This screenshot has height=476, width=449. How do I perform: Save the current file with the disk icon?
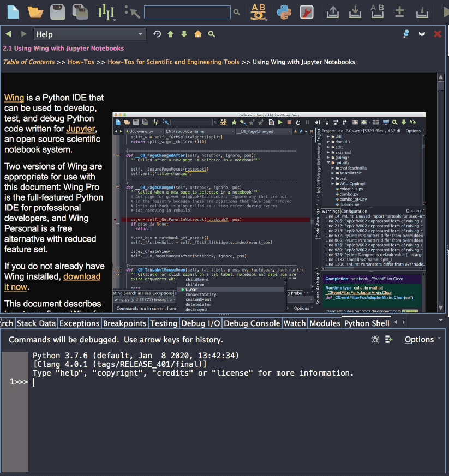pos(58,13)
